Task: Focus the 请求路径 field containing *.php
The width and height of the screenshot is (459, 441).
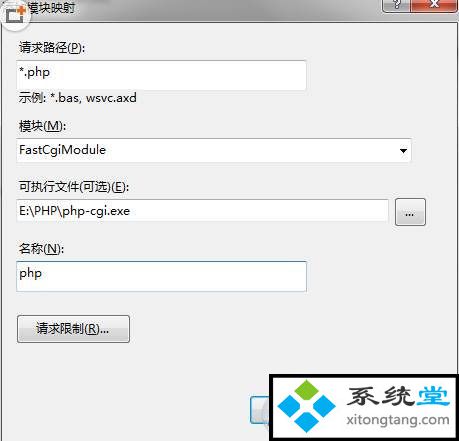Action: pyautogui.click(x=161, y=75)
